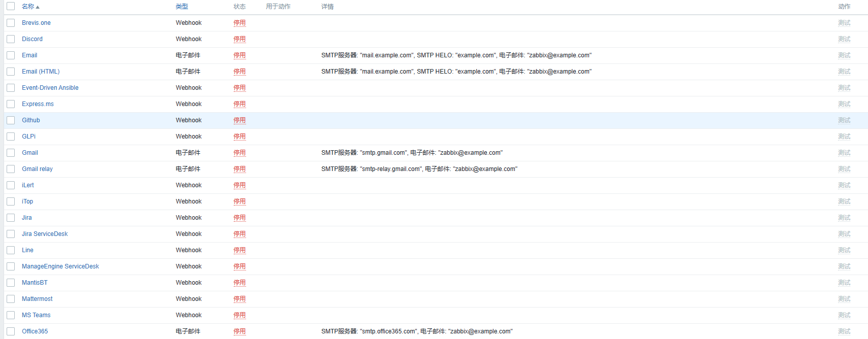Toggle the 停用 status for iTop
The height and width of the screenshot is (339, 868).
(x=239, y=201)
